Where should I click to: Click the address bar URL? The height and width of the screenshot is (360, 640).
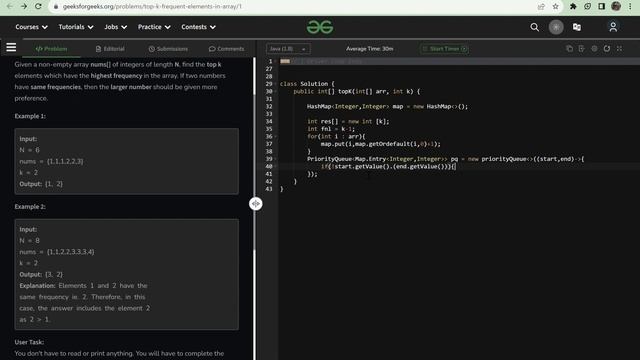[x=152, y=7]
